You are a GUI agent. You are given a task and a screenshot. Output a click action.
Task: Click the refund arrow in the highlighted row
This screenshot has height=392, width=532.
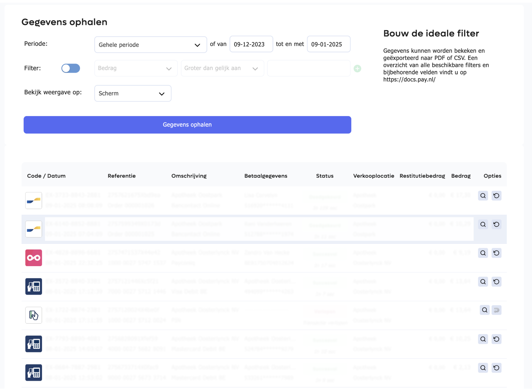(x=496, y=224)
